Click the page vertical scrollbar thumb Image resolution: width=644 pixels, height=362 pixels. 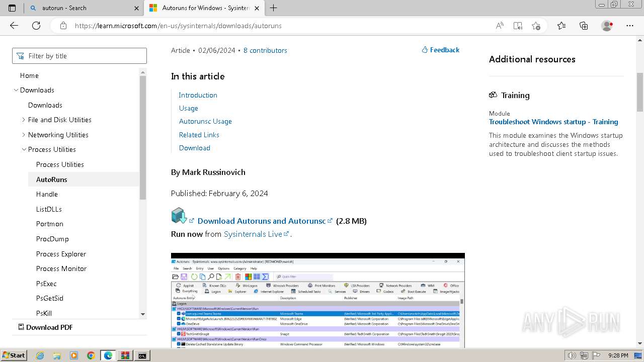[x=640, y=92]
